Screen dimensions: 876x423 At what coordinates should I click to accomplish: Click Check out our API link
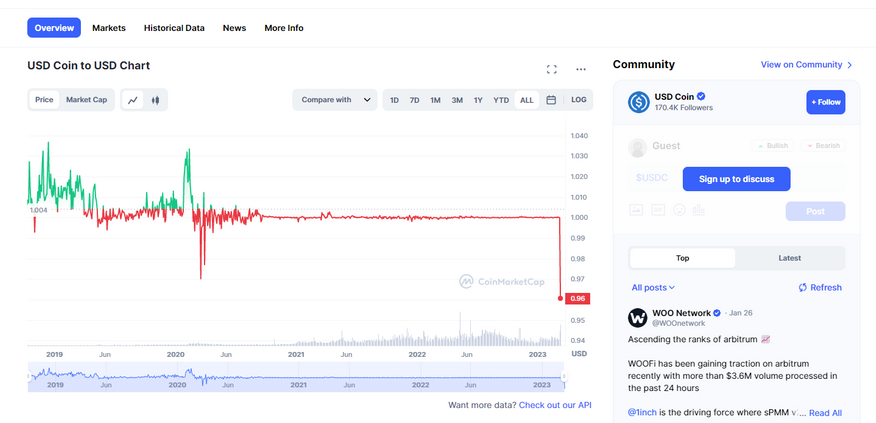555,405
